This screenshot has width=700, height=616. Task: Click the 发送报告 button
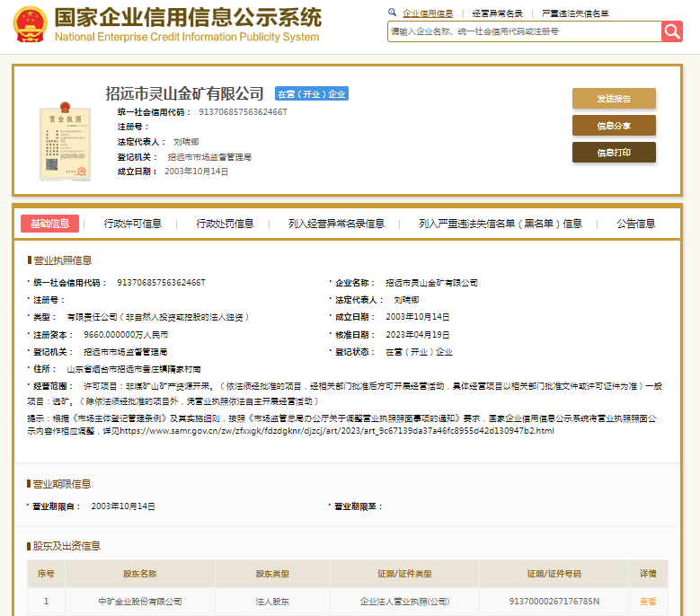(614, 99)
